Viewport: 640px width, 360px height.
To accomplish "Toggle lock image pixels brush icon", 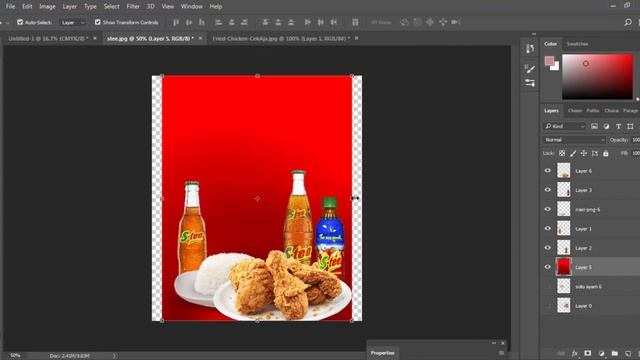I will point(573,153).
